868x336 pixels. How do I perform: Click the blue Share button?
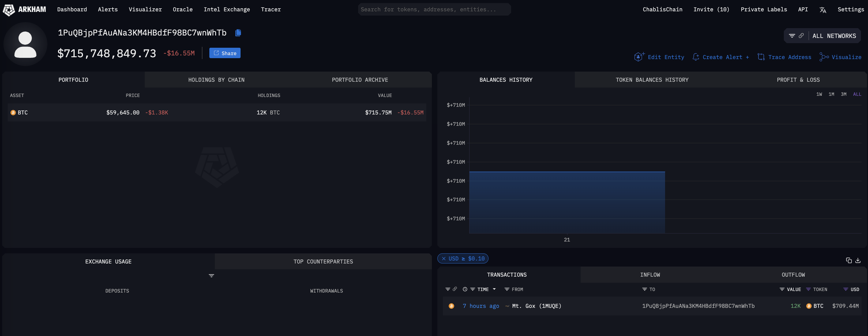(x=225, y=53)
